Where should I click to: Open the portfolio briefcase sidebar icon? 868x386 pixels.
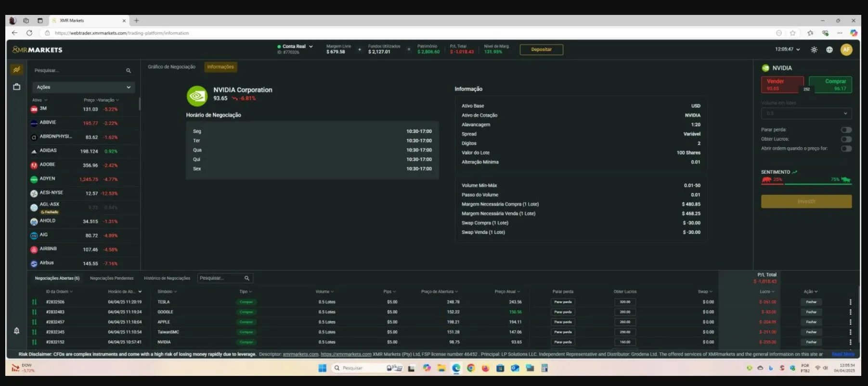(16, 87)
